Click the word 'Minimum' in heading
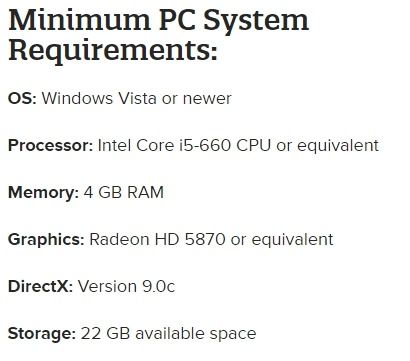The height and width of the screenshot is (361, 410). coord(80,20)
